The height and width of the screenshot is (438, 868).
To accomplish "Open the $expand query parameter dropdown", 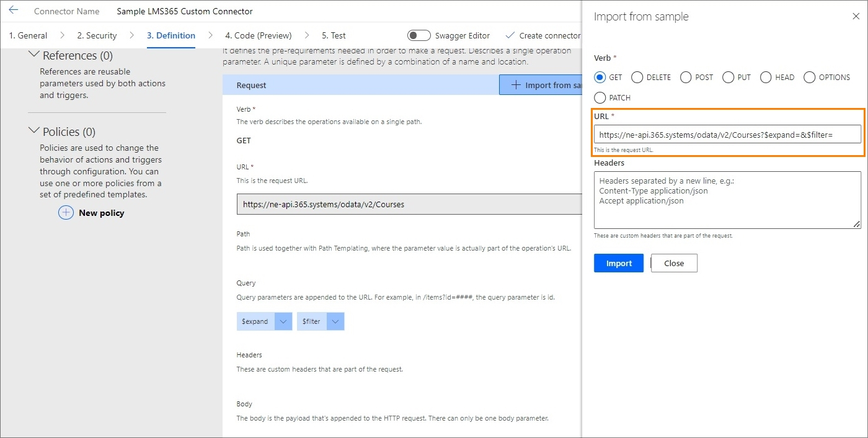I will 283,321.
